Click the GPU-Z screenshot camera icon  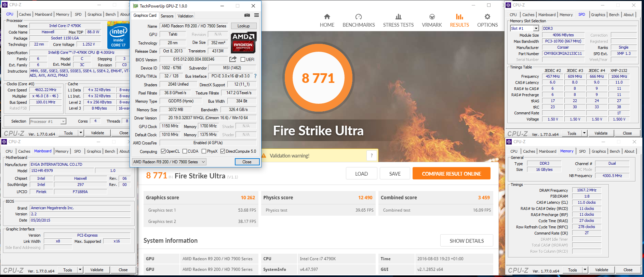point(247,15)
